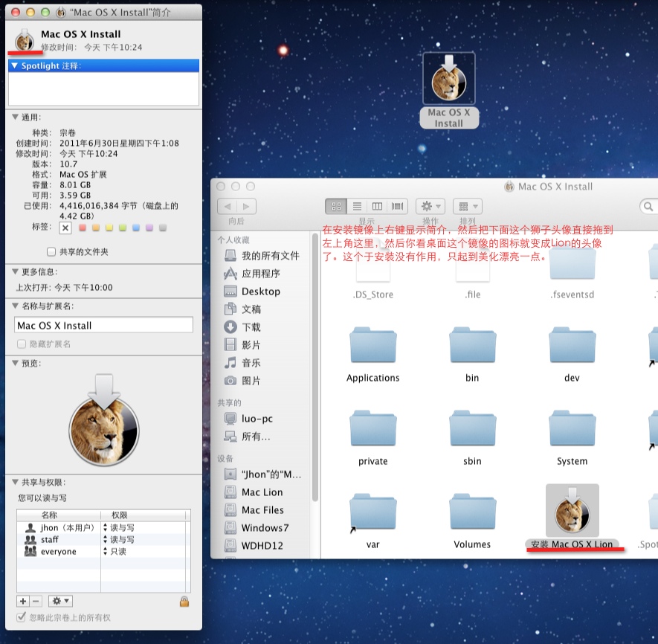This screenshot has width=658, height=644.
Task: Go back in Finder window
Action: pos(227,206)
